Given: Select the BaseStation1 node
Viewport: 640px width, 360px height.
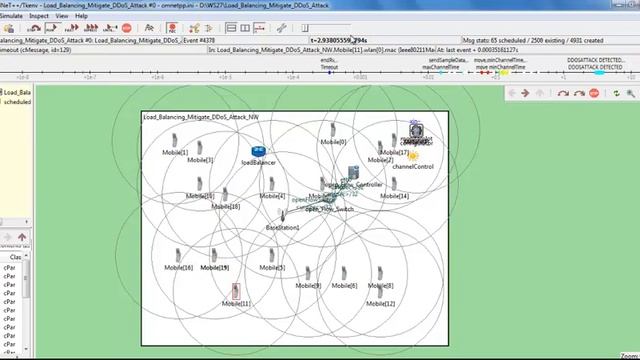Looking at the screenshot, I should [282, 216].
